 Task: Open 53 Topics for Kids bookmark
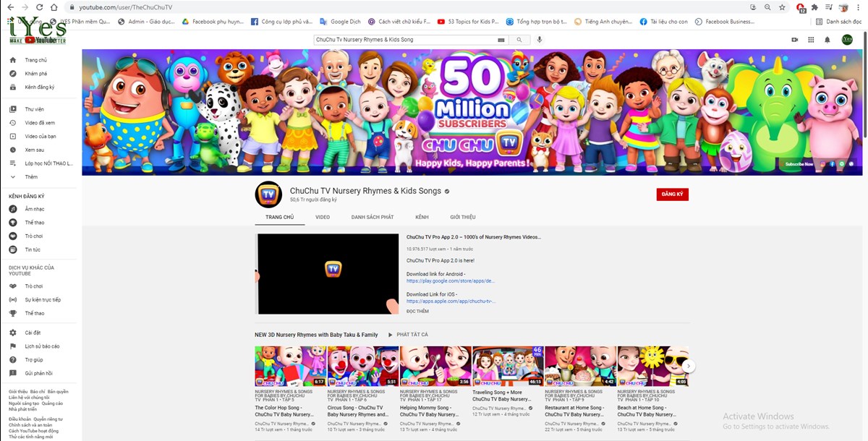click(468, 22)
